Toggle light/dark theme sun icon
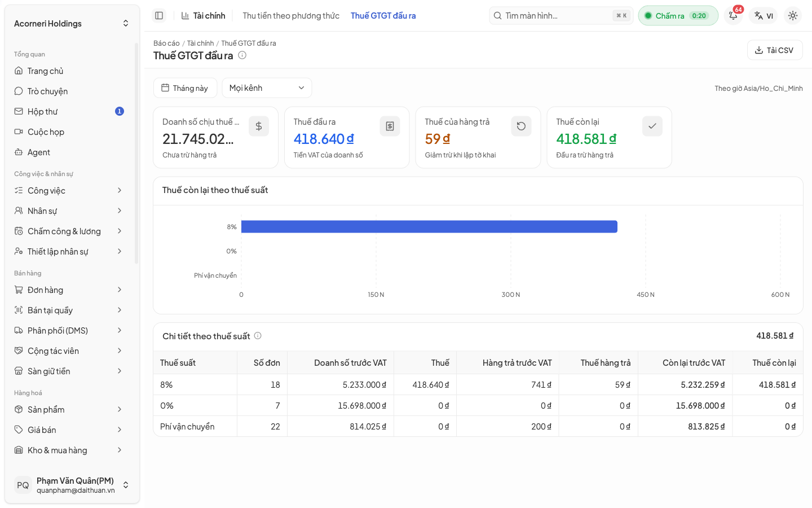812x508 pixels. (x=793, y=16)
